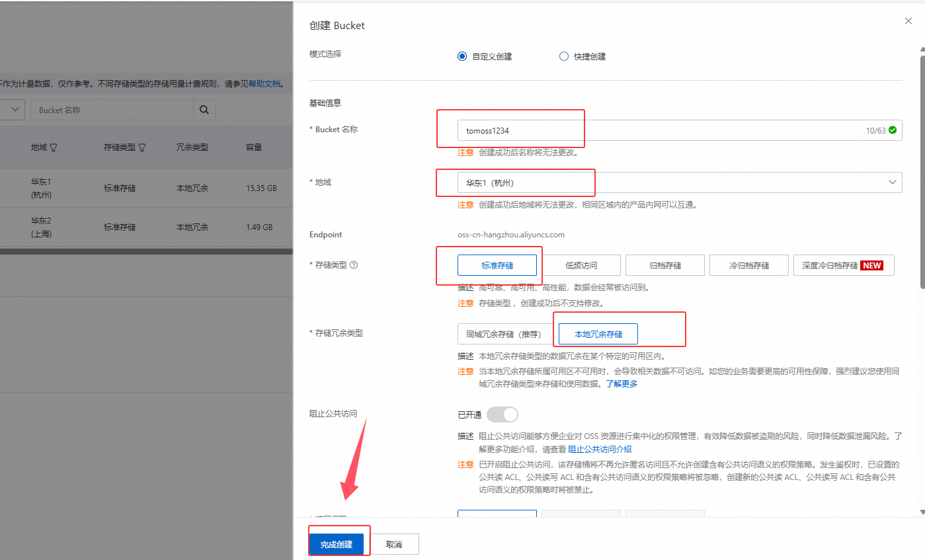Open the dropdown left of the search field

coord(13,110)
